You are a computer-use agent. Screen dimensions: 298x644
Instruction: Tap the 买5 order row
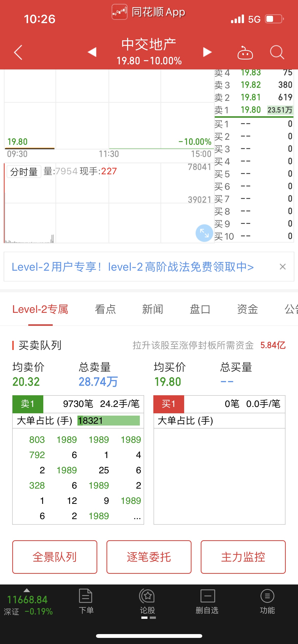(254, 174)
